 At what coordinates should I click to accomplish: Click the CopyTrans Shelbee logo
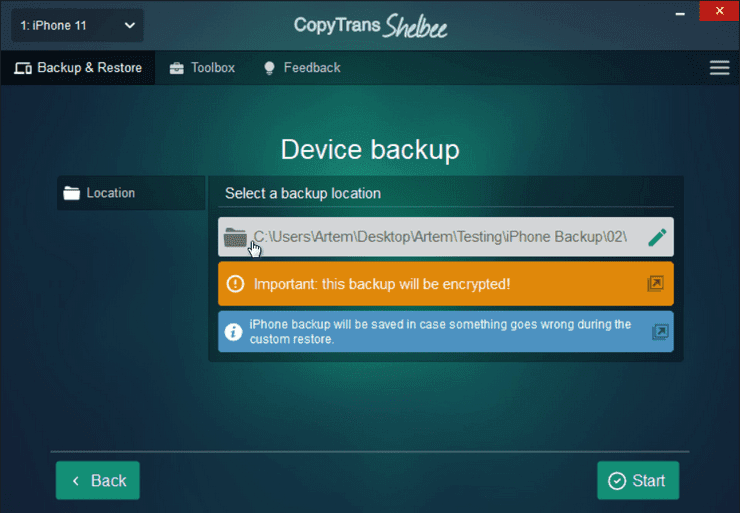click(x=370, y=25)
